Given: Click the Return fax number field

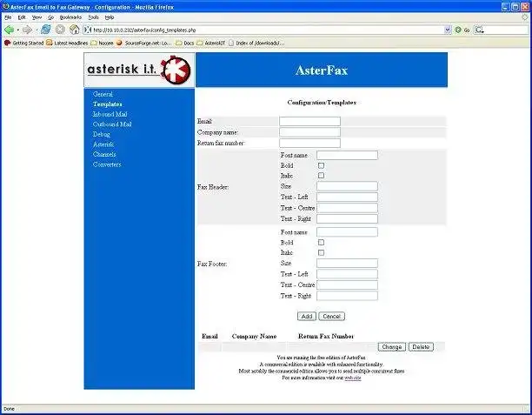Looking at the screenshot, I should point(309,143).
